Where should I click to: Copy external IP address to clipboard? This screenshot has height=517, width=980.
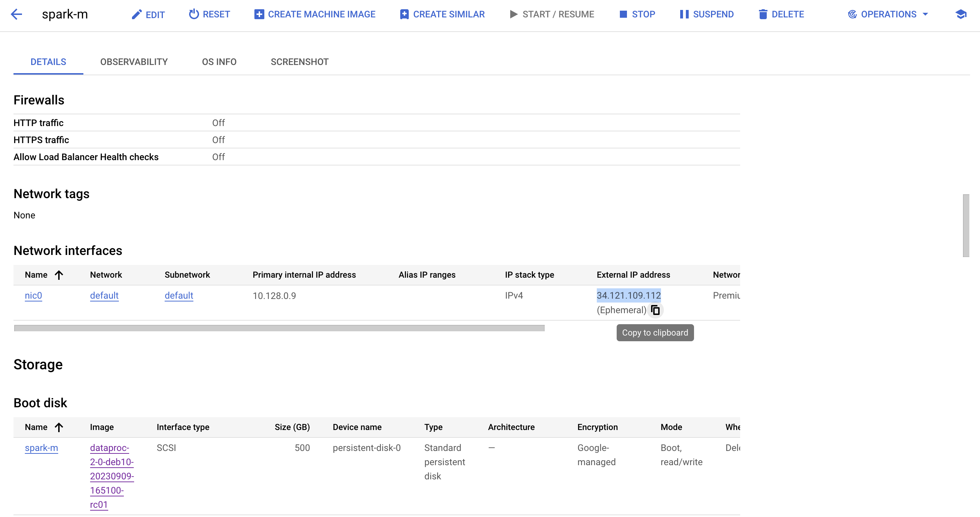[x=655, y=310]
